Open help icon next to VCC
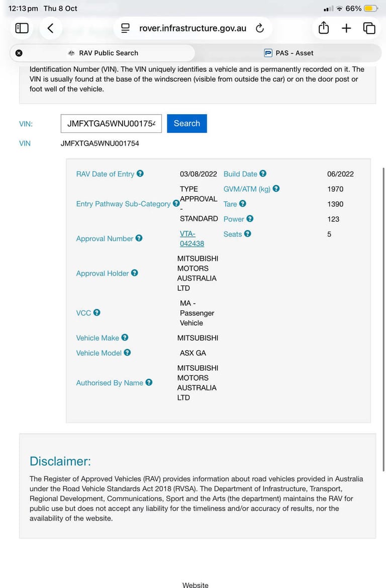The width and height of the screenshot is (386, 588). click(96, 312)
